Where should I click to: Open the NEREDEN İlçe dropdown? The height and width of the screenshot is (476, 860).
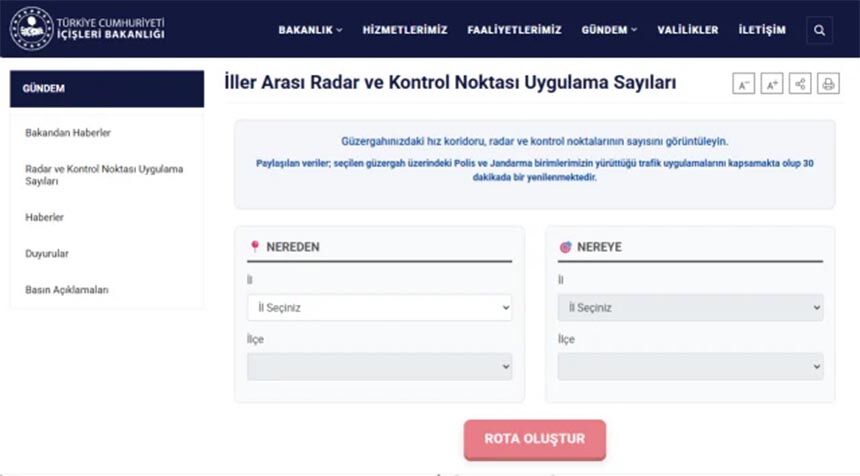[x=379, y=366]
